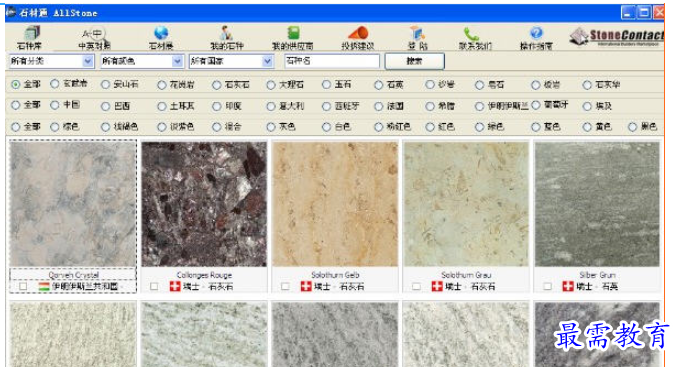This screenshot has height=367, width=678.
Task: Open the Solothurn Gelb stone thumbnail
Action: [335, 204]
